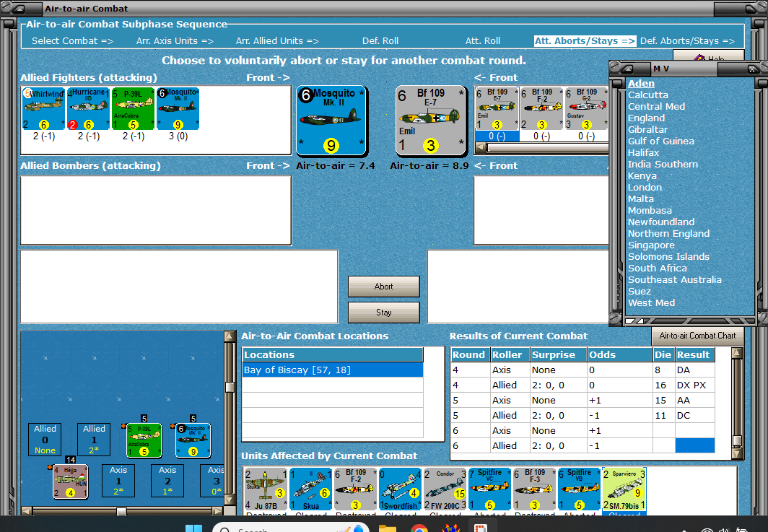
Task: Select the small Bf 109 E-7 counter in the Axis fighters list
Action: (x=497, y=109)
